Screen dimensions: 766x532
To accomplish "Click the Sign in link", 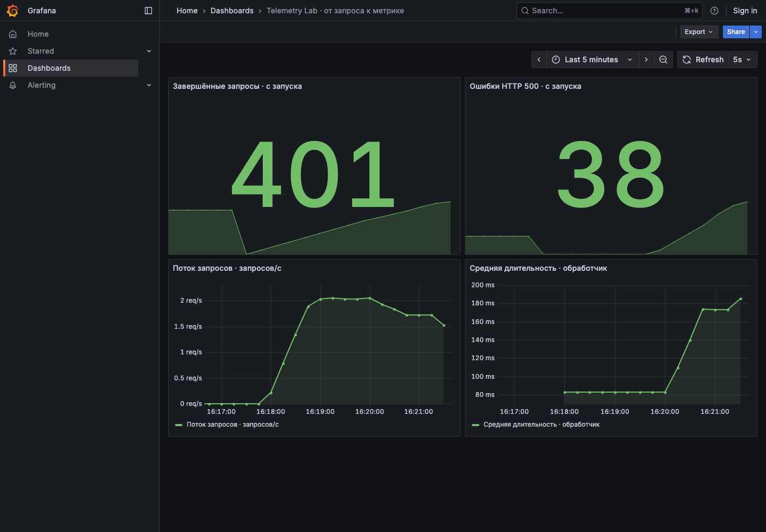I will [x=745, y=11].
